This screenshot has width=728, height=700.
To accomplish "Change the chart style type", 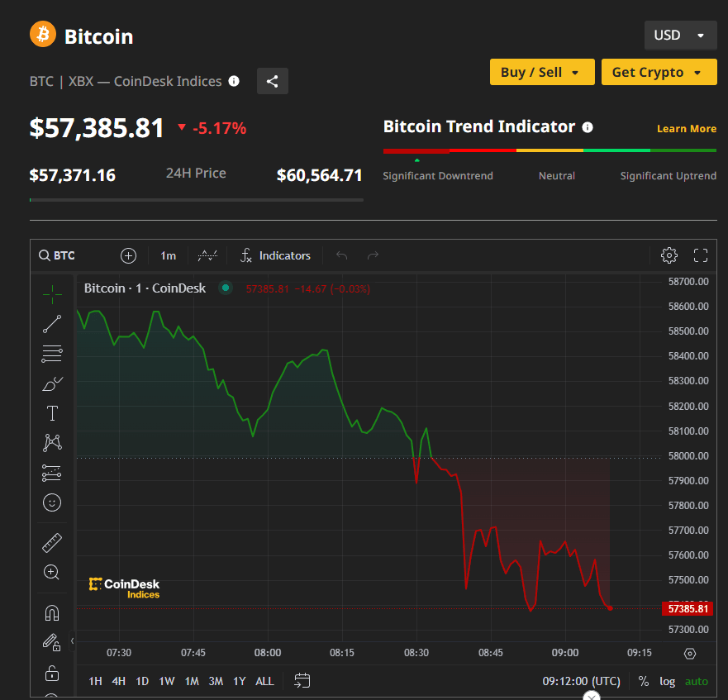I will click(x=207, y=255).
